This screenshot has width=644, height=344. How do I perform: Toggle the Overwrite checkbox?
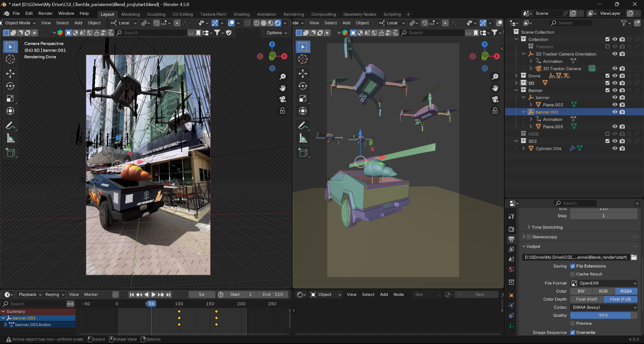pyautogui.click(x=573, y=332)
